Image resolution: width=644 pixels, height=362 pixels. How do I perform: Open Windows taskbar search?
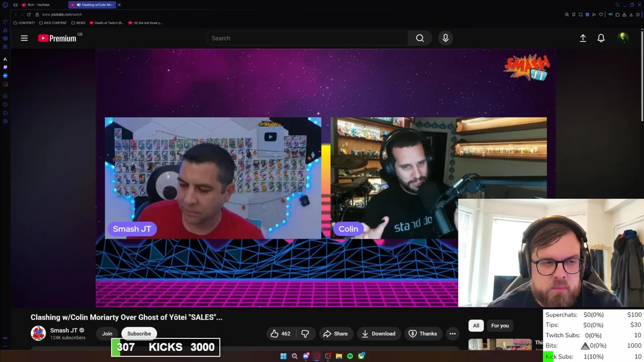click(294, 356)
